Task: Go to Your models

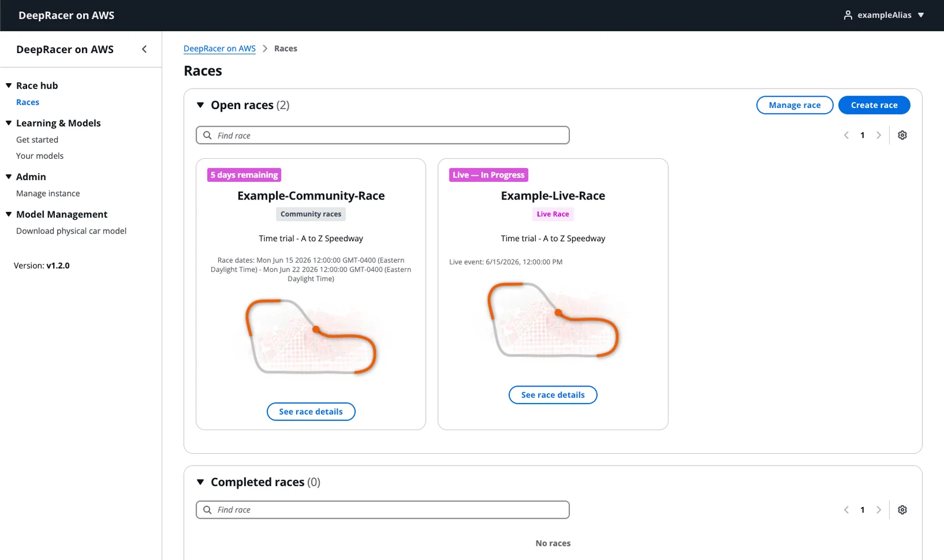Action: click(40, 156)
